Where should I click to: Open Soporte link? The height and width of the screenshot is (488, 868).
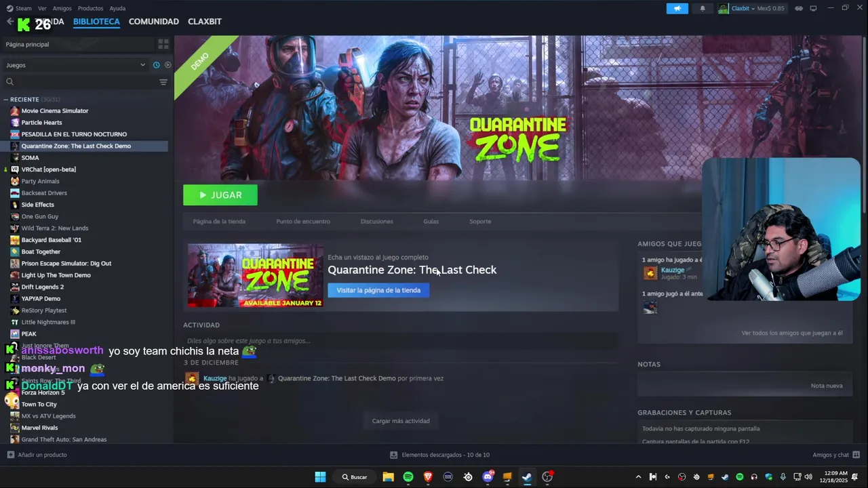pyautogui.click(x=480, y=222)
